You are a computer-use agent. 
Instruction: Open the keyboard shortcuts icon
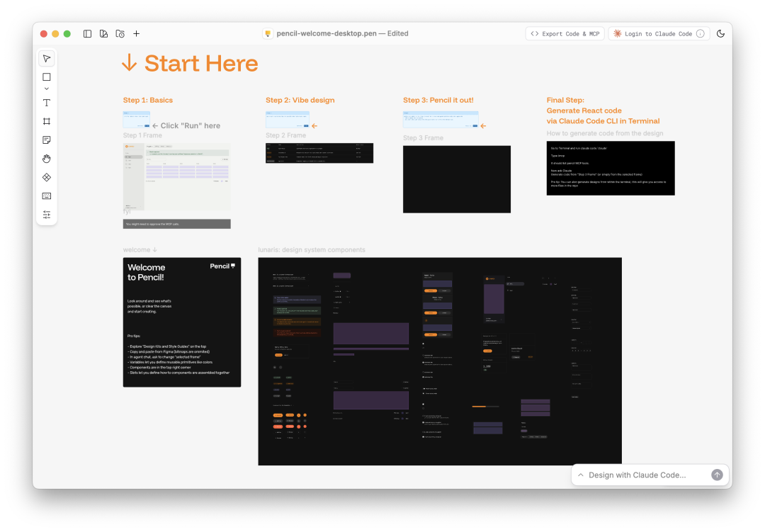tap(47, 196)
